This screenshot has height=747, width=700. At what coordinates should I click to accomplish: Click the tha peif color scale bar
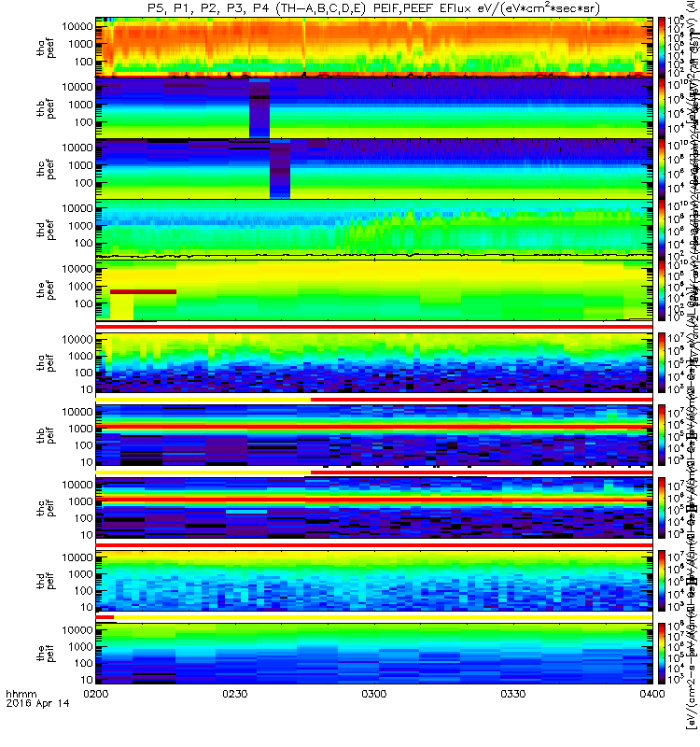tap(662, 362)
